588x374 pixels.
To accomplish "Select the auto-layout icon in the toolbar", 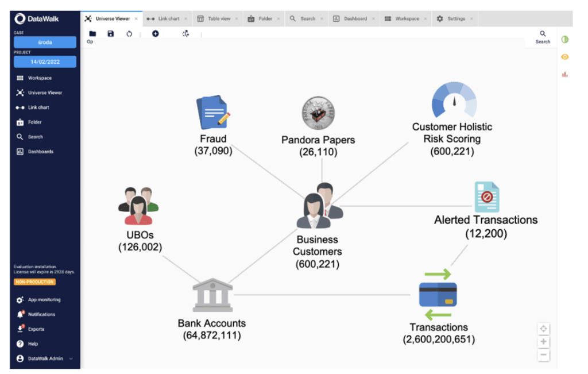I will tap(185, 34).
